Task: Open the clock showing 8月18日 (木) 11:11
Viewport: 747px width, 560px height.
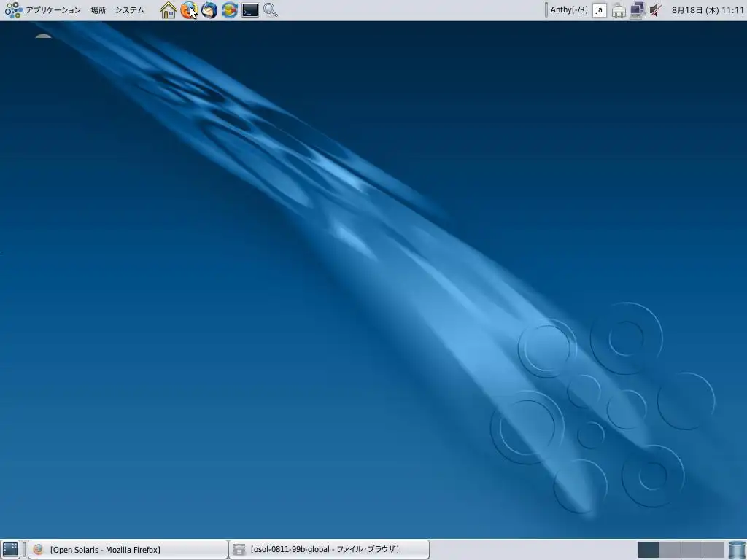Action: [x=708, y=10]
